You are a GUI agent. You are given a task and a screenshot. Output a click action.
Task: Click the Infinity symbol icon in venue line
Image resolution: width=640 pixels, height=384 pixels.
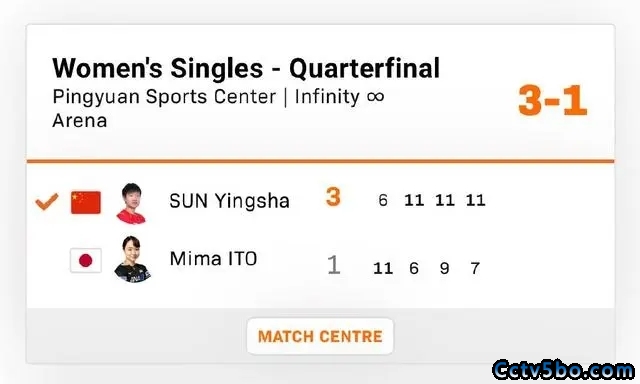coord(376,97)
